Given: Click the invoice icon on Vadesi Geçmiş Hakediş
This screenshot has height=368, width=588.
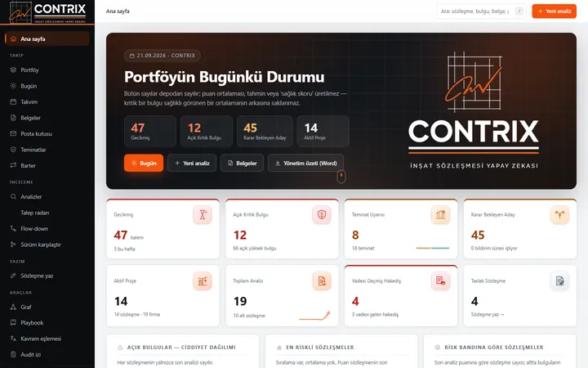Looking at the screenshot, I should pos(441,280).
